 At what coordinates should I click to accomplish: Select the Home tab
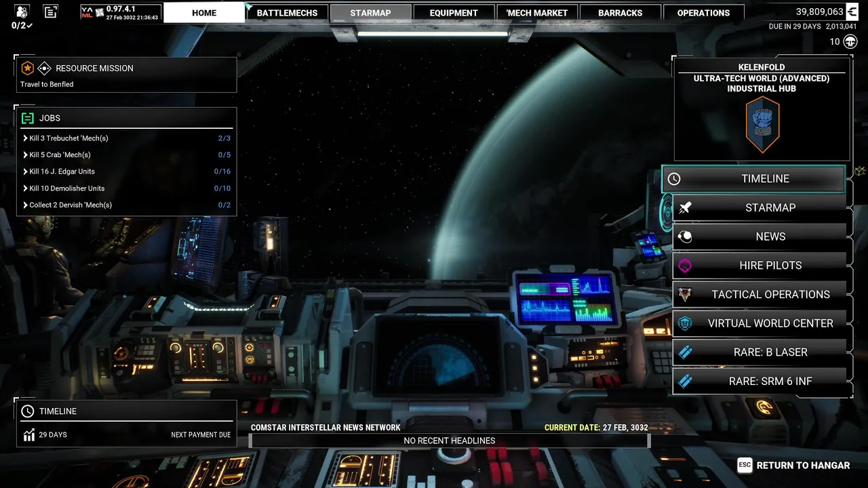[204, 12]
